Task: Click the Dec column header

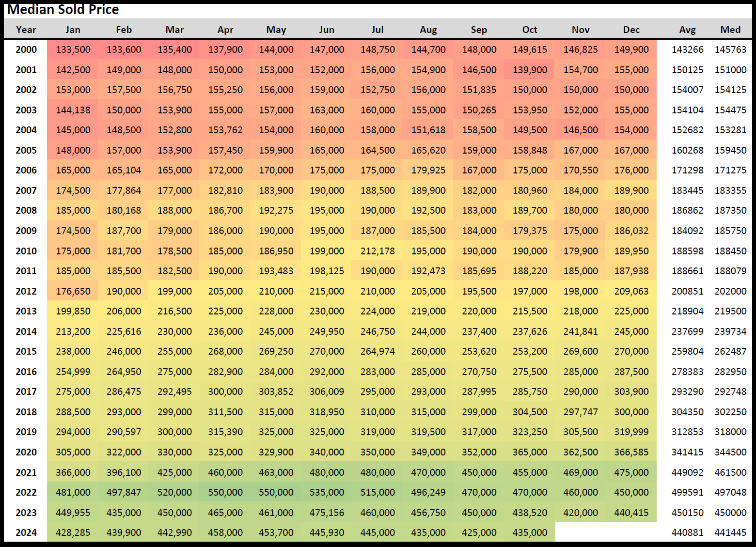Action: pyautogui.click(x=631, y=30)
